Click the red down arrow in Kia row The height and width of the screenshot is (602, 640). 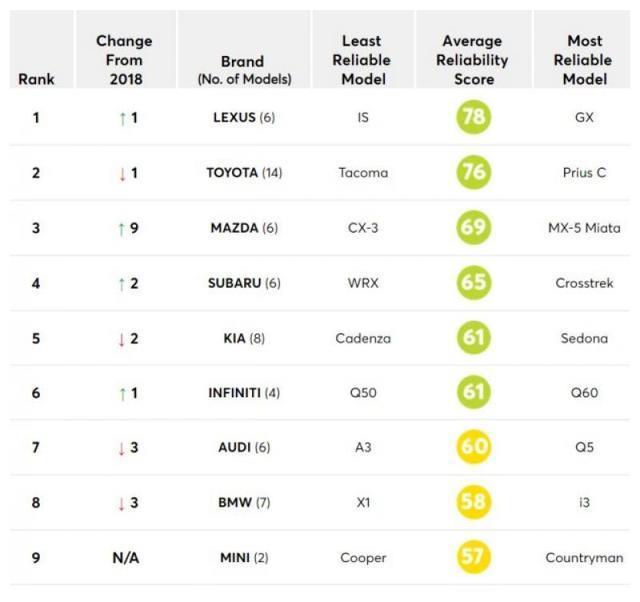[x=121, y=339]
